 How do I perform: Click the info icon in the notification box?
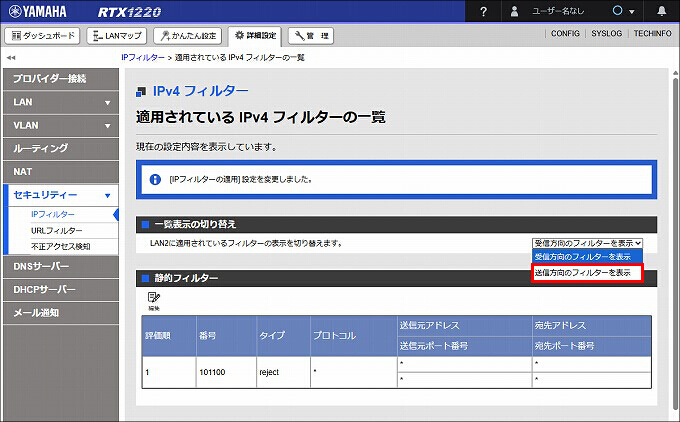pos(155,180)
